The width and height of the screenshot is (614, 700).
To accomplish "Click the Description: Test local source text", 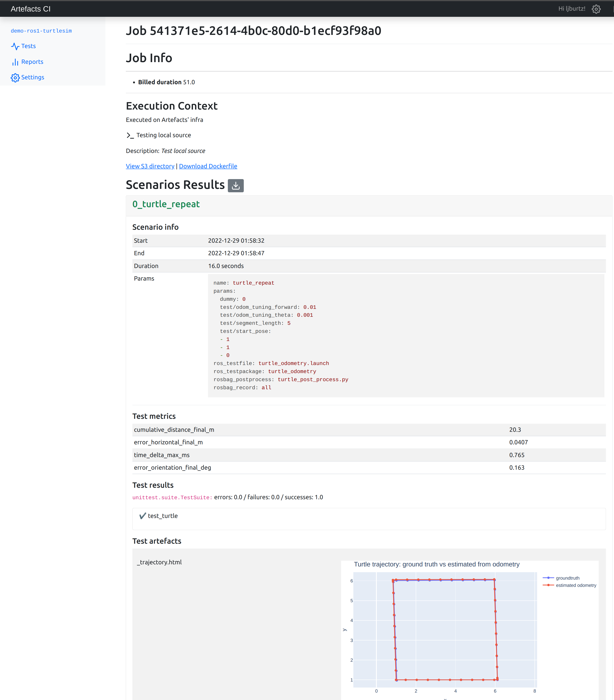I will point(166,151).
